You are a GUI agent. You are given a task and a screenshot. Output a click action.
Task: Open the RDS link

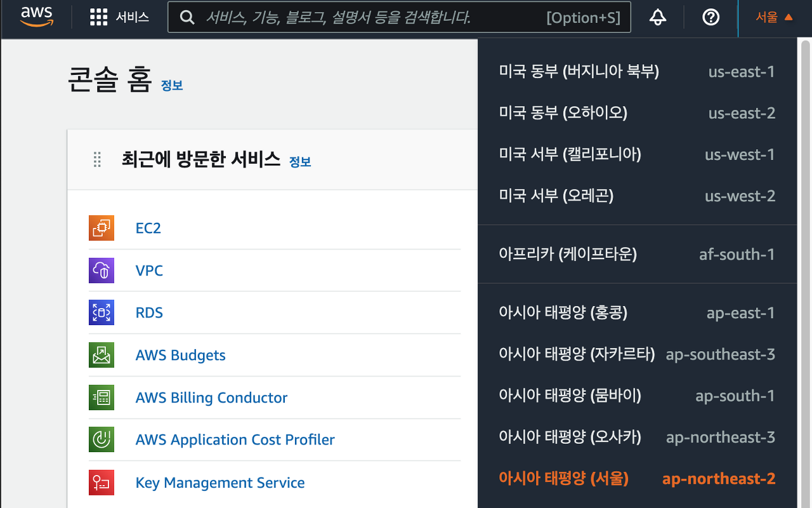pos(150,312)
